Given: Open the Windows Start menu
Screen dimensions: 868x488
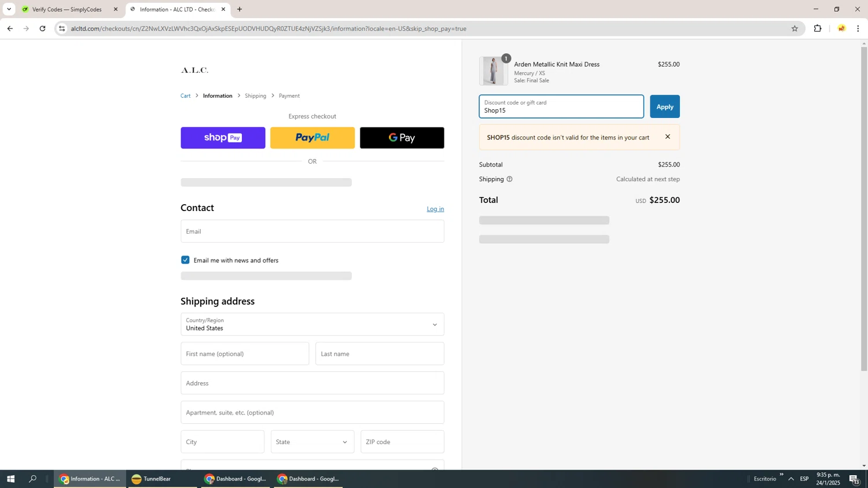Looking at the screenshot, I should pos(10,479).
